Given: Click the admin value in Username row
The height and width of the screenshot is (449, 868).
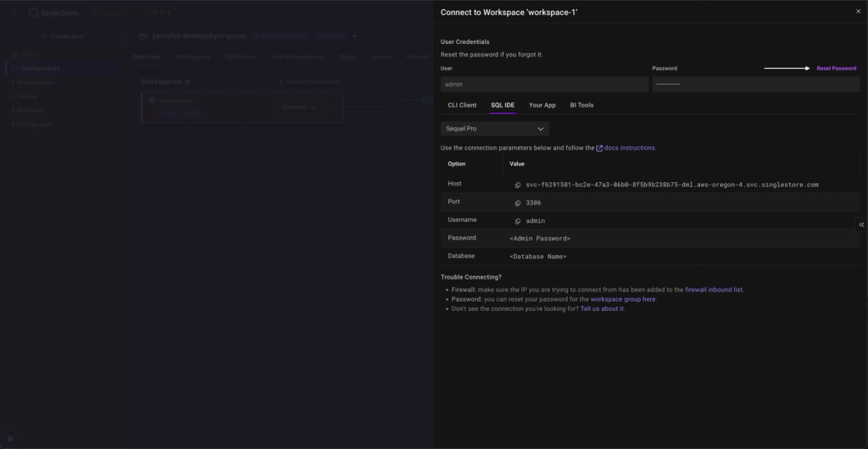Looking at the screenshot, I should tap(536, 221).
